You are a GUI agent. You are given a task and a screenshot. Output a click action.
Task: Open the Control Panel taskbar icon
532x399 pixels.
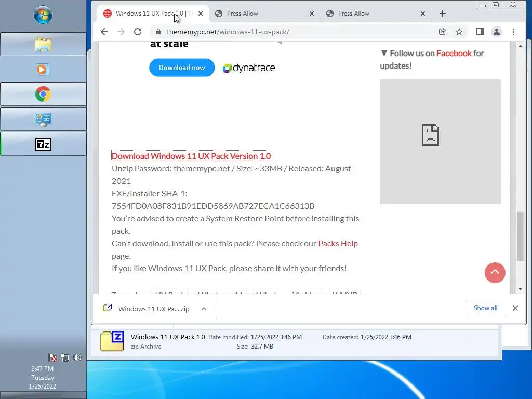tap(43, 119)
